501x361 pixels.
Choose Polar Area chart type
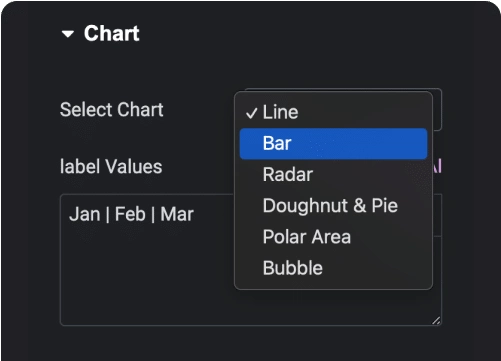(x=333, y=237)
